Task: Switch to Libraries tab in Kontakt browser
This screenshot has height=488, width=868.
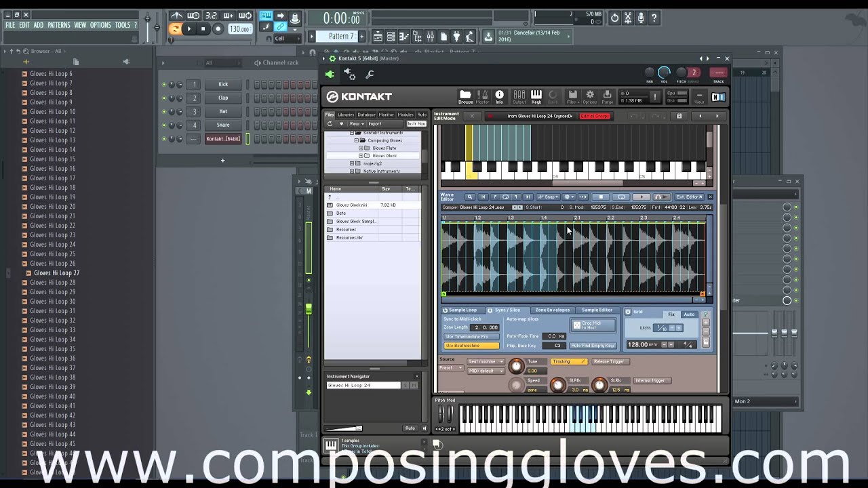Action: click(346, 115)
